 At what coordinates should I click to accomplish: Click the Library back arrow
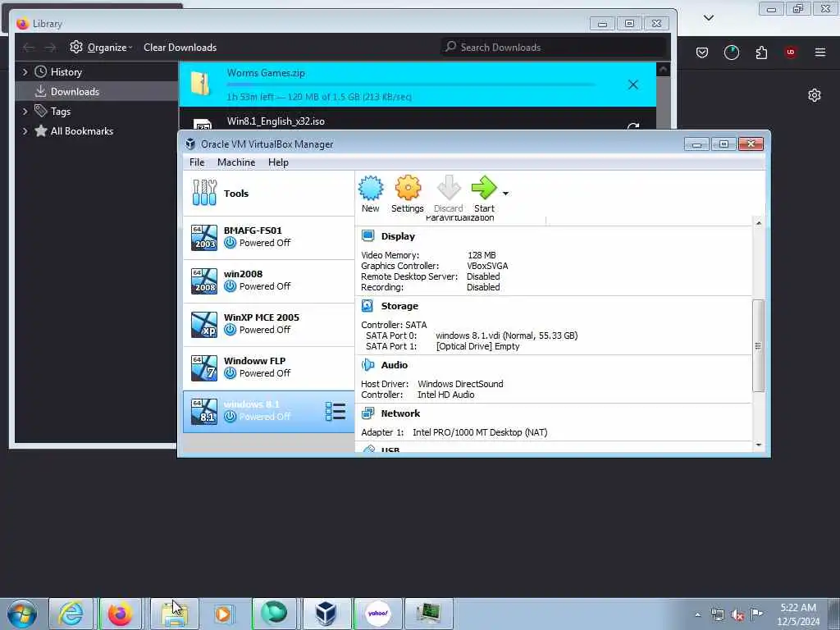tap(29, 48)
